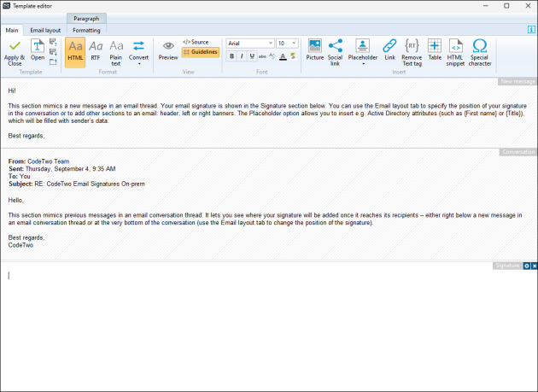Image resolution: width=538 pixels, height=392 pixels.
Task: Click Apply & Close checkmark
Action: [15, 52]
